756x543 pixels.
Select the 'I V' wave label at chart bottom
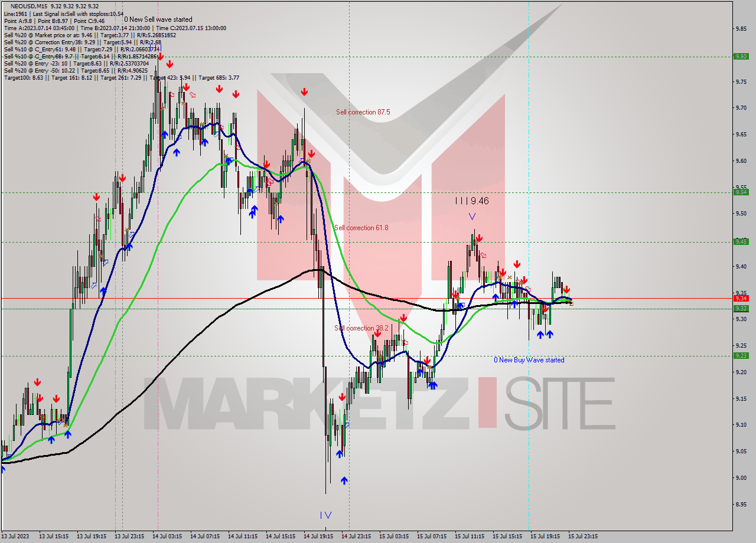point(325,515)
